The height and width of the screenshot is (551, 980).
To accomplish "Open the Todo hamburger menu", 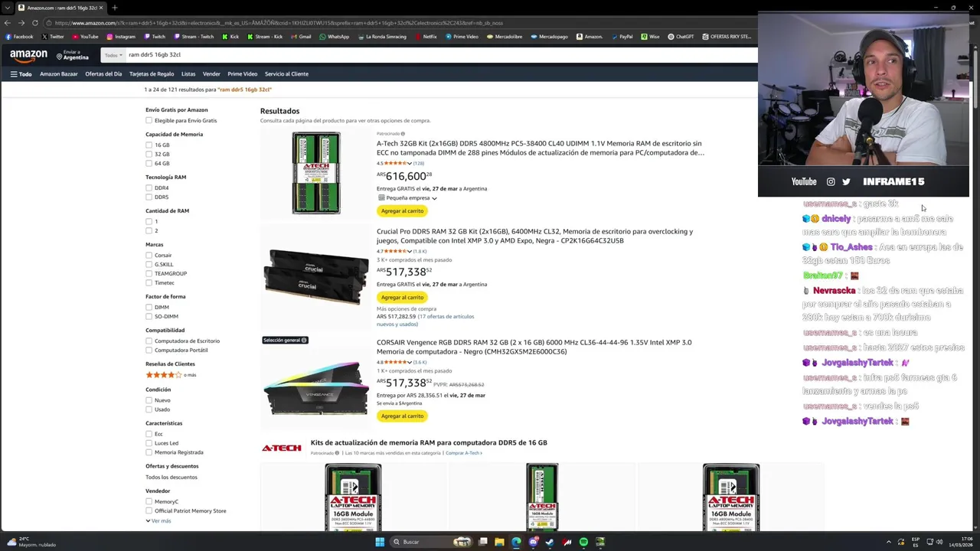I will [x=21, y=74].
